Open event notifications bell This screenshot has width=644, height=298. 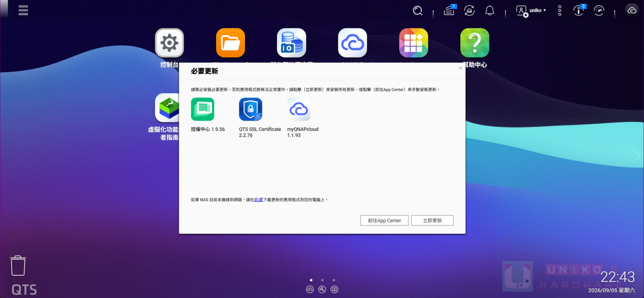490,11
